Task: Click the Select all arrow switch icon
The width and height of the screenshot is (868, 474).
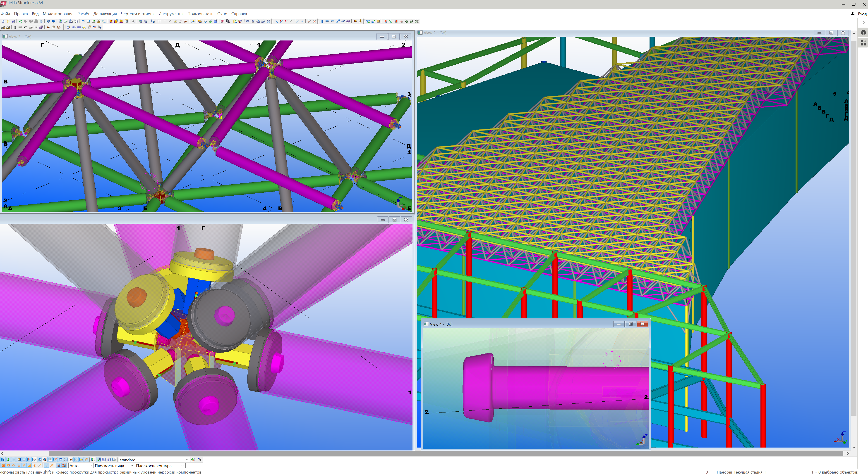Action: pos(3,460)
